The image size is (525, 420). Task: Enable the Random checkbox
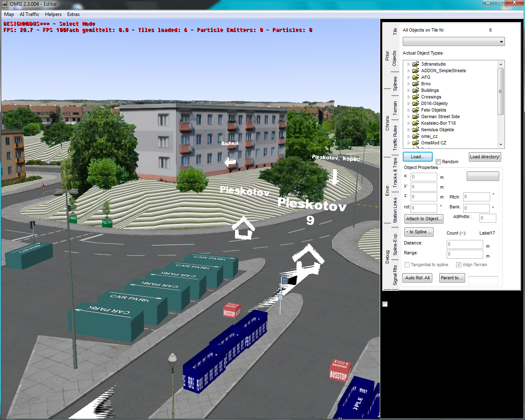tap(438, 162)
